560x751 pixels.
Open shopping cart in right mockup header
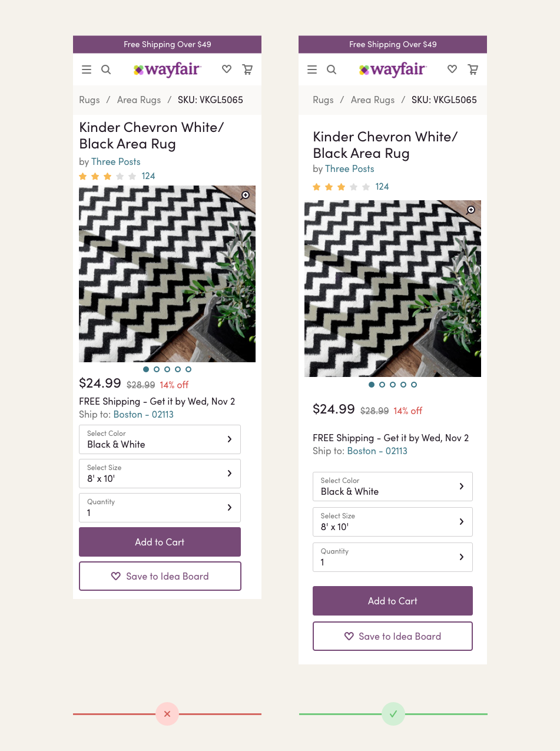(x=473, y=70)
